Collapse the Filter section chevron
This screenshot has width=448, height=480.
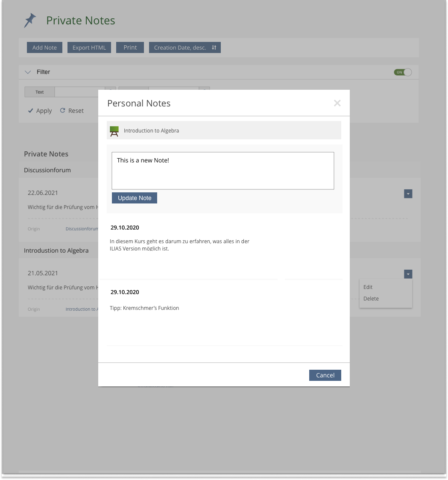pyautogui.click(x=28, y=72)
